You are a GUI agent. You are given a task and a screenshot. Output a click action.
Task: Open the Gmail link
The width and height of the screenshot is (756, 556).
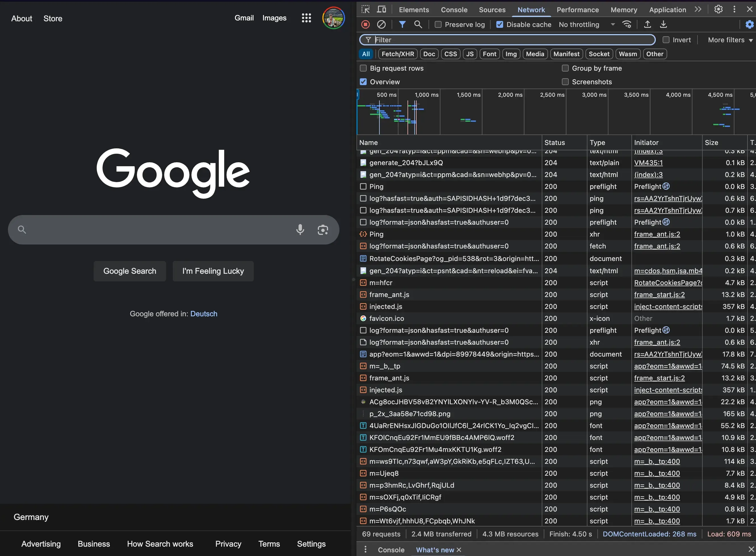pyautogui.click(x=244, y=18)
